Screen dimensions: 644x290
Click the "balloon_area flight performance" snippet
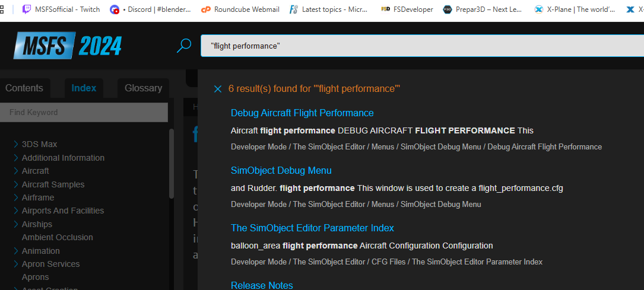point(362,246)
